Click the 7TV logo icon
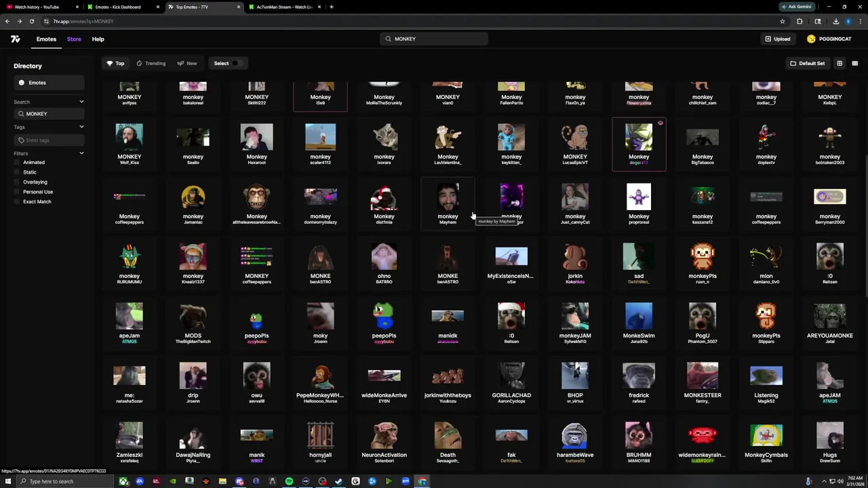868x488 pixels. (15, 39)
